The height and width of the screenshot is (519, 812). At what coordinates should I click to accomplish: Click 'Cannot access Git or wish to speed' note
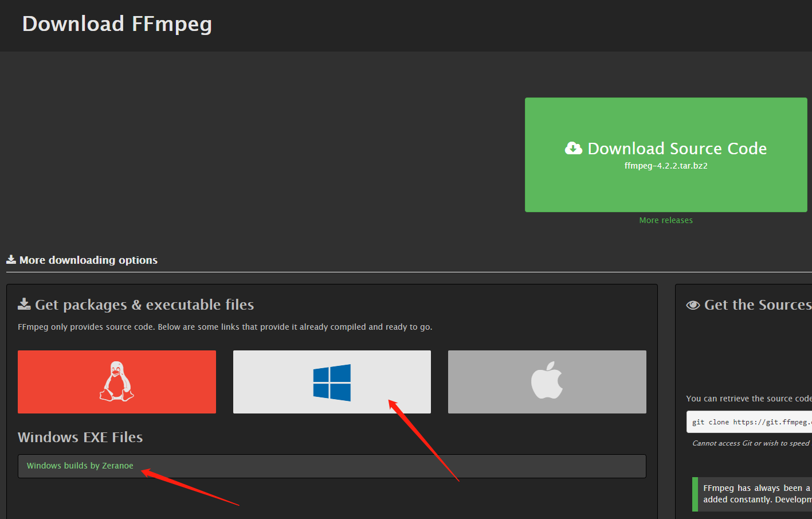pyautogui.click(x=751, y=443)
